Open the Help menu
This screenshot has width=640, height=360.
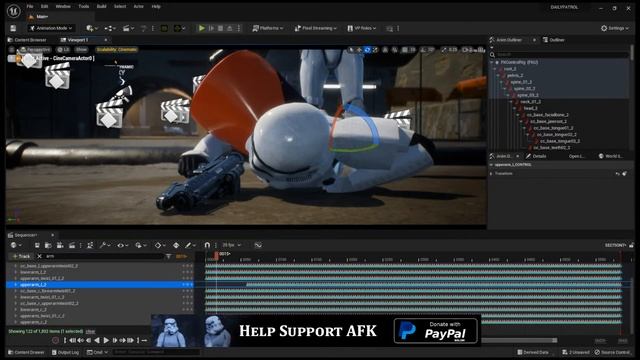(156, 7)
